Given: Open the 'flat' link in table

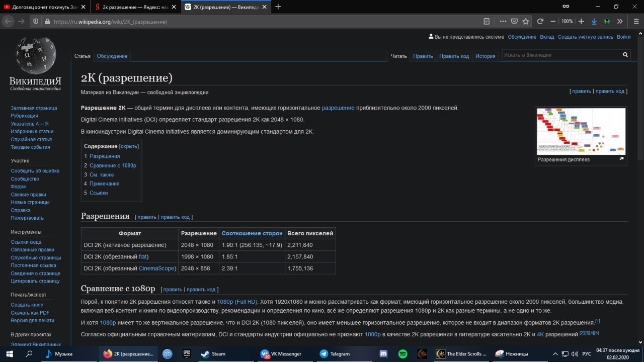Looking at the screenshot, I should [x=143, y=257].
